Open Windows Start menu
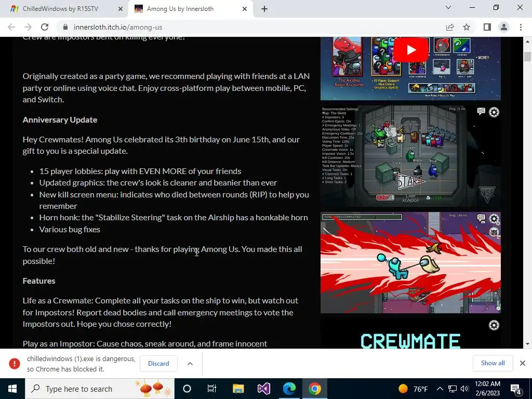532x399 pixels. pyautogui.click(x=12, y=389)
